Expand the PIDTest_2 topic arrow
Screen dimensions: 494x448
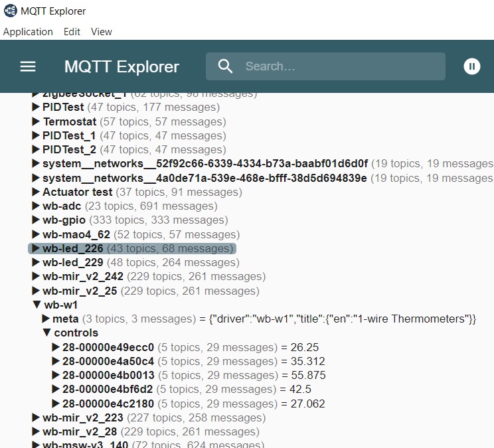(x=36, y=149)
